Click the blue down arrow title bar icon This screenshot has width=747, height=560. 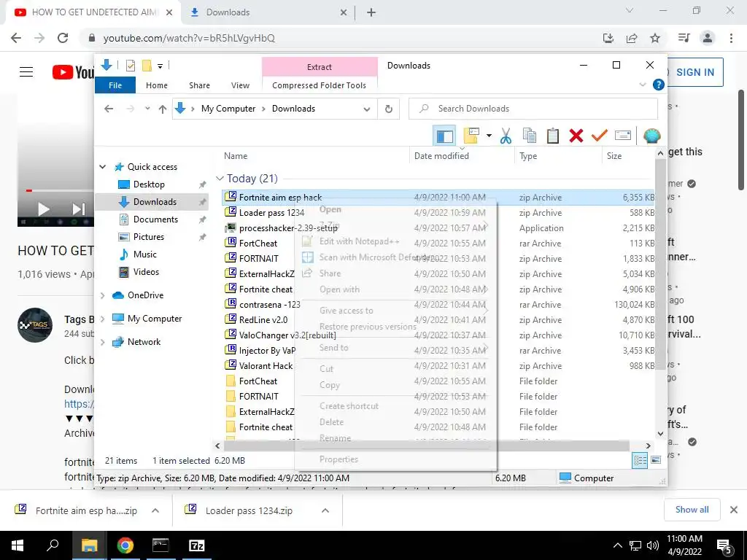pos(107,66)
